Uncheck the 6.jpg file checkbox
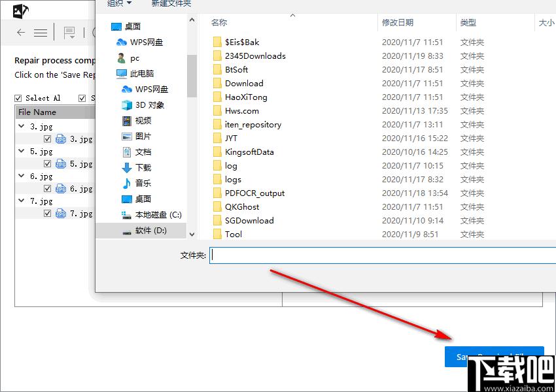 pos(47,188)
